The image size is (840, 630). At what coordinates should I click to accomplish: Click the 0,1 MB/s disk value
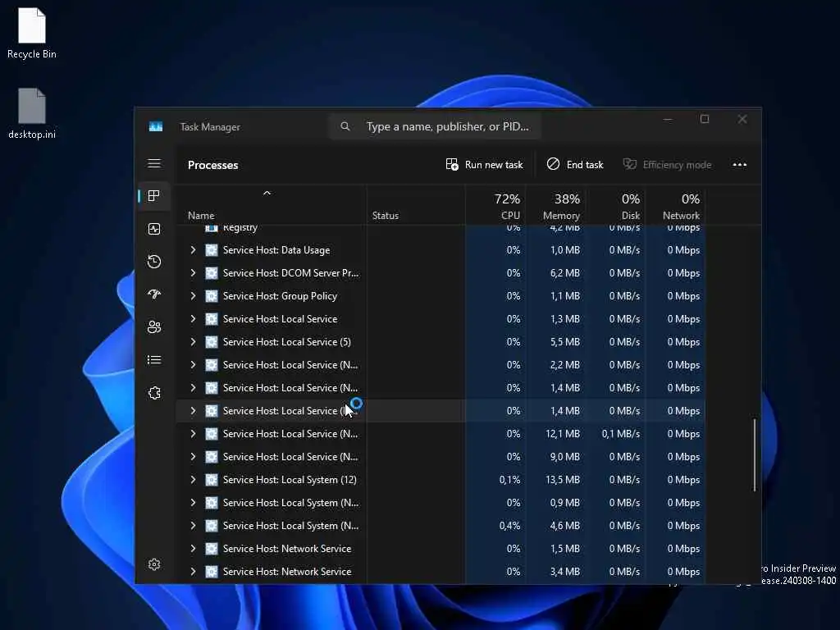click(620, 434)
